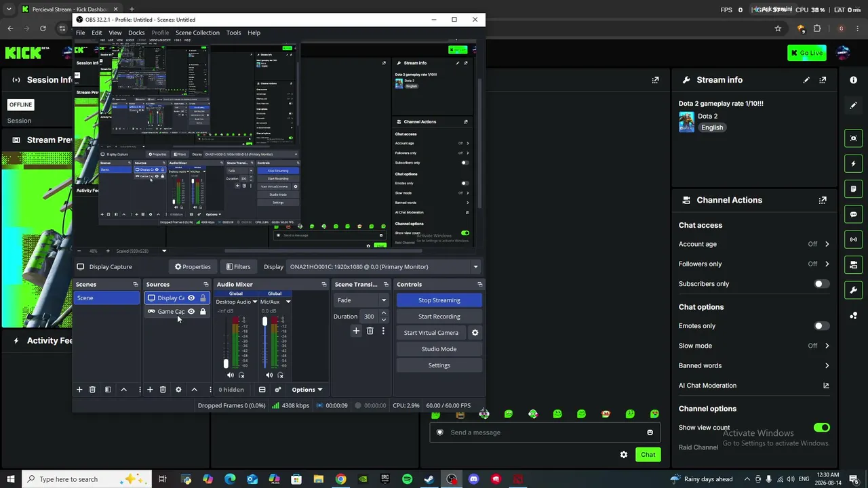The height and width of the screenshot is (488, 868).
Task: Open the OBS Docks menu
Action: [x=136, y=33]
